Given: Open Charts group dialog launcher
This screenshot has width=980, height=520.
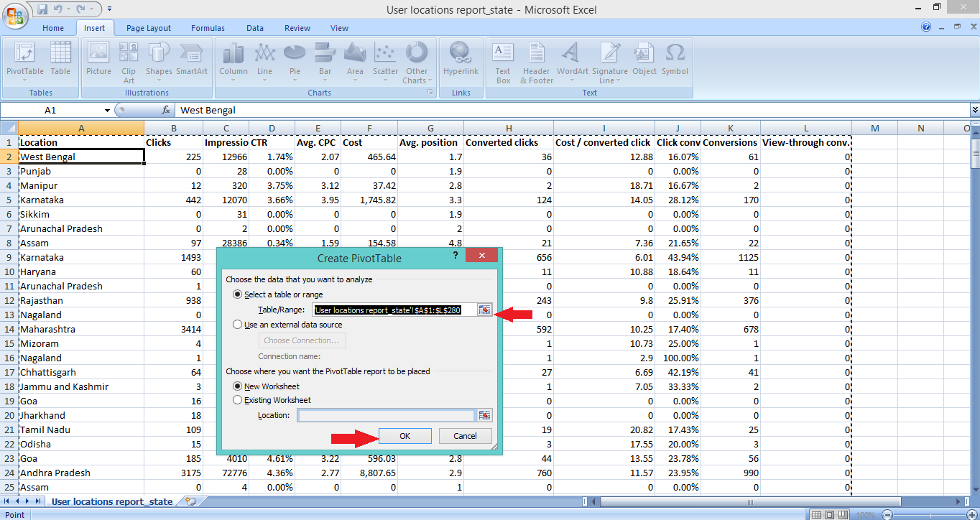Looking at the screenshot, I should [430, 93].
